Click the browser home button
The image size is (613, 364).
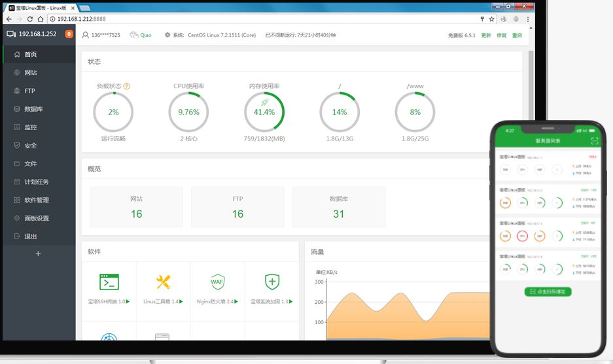click(41, 19)
